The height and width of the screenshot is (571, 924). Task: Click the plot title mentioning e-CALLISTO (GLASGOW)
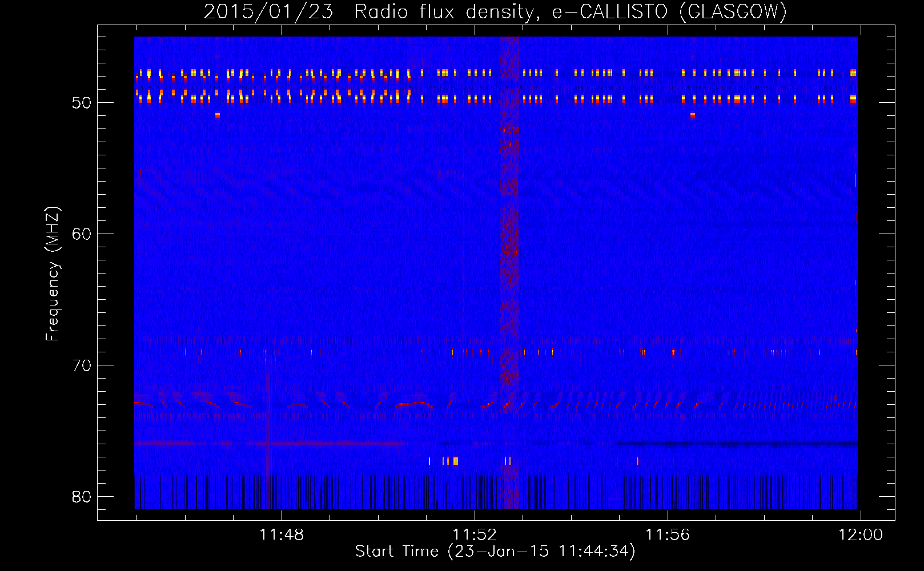[x=495, y=11]
